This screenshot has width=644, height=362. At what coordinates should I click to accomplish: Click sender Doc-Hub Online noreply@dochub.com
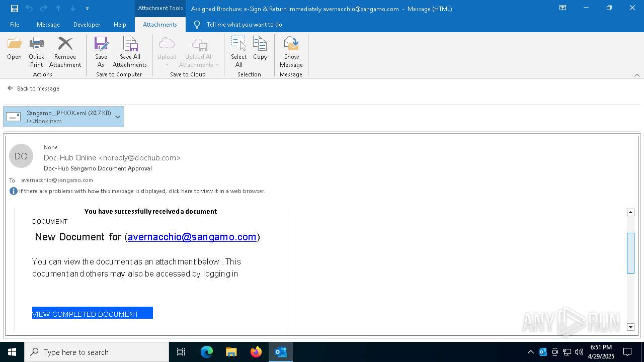112,158
